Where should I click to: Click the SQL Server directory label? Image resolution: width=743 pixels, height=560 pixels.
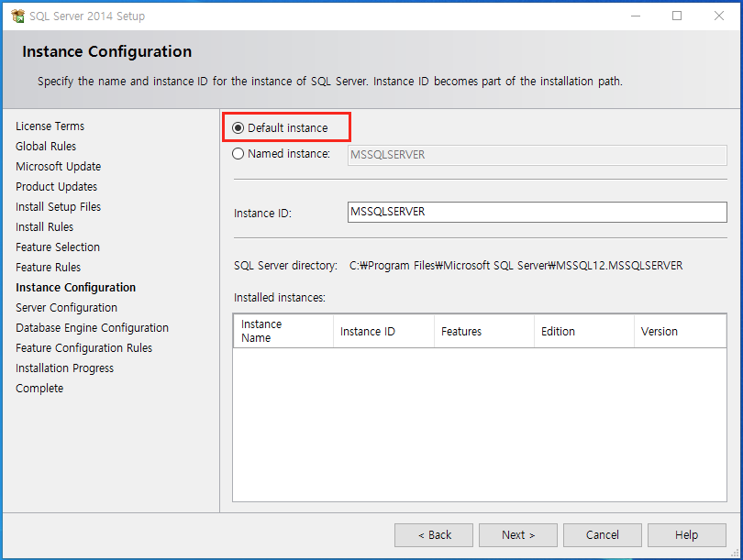pos(285,266)
